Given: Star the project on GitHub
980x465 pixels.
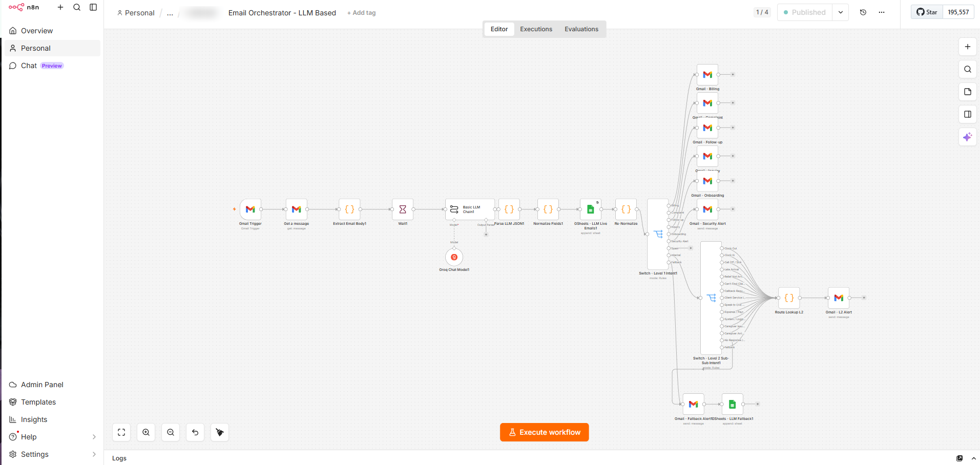Looking at the screenshot, I should [x=927, y=12].
